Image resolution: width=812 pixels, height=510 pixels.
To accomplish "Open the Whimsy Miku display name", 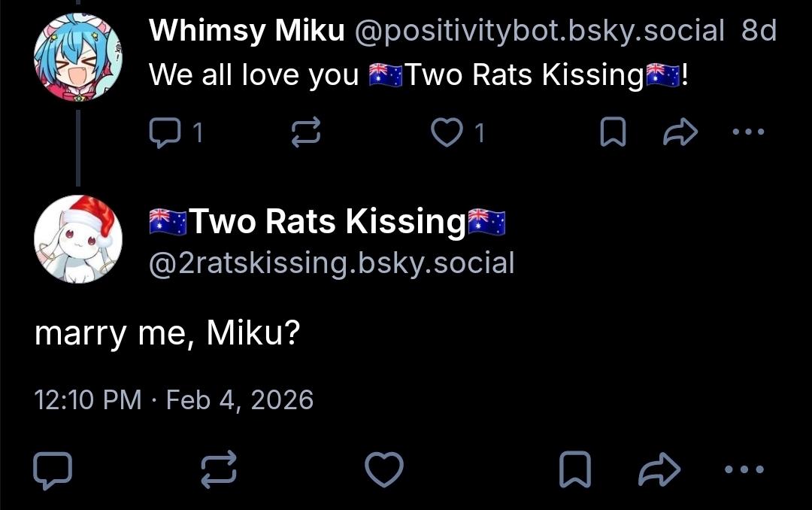I will pos(247,31).
